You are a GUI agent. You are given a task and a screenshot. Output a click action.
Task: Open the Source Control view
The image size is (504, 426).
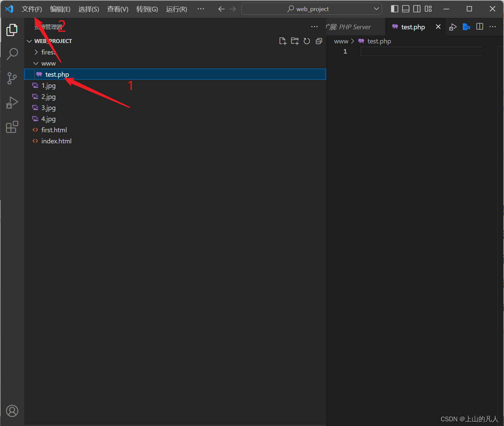12,78
